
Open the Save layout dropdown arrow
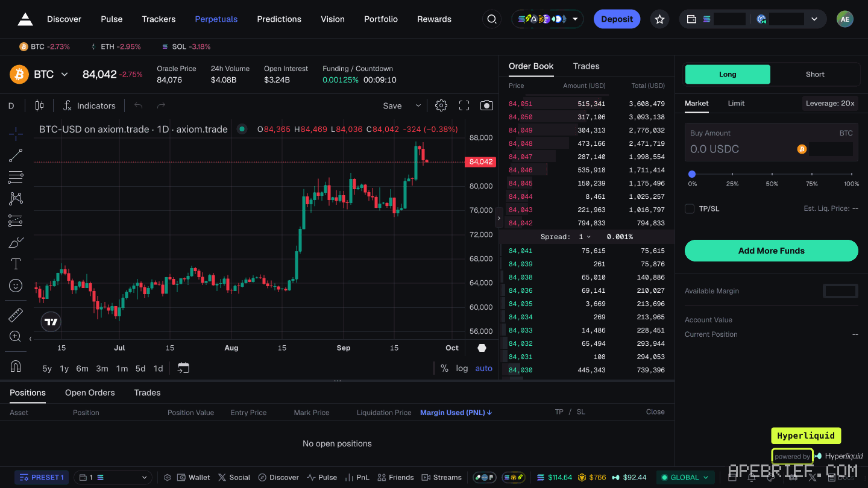pos(418,105)
